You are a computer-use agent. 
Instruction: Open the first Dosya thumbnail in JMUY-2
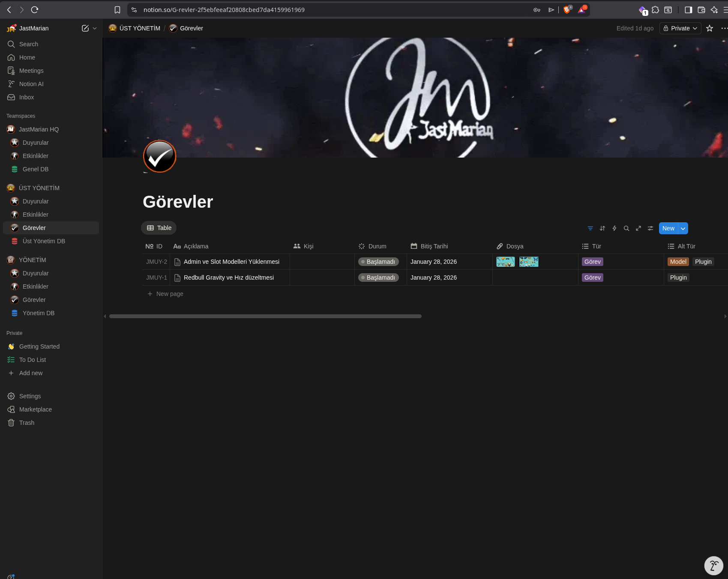point(506,262)
